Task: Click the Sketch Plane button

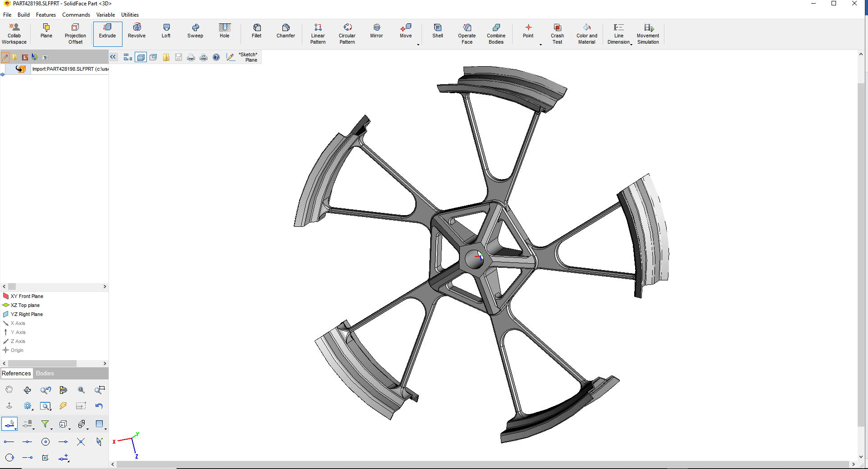Action: [x=243, y=57]
